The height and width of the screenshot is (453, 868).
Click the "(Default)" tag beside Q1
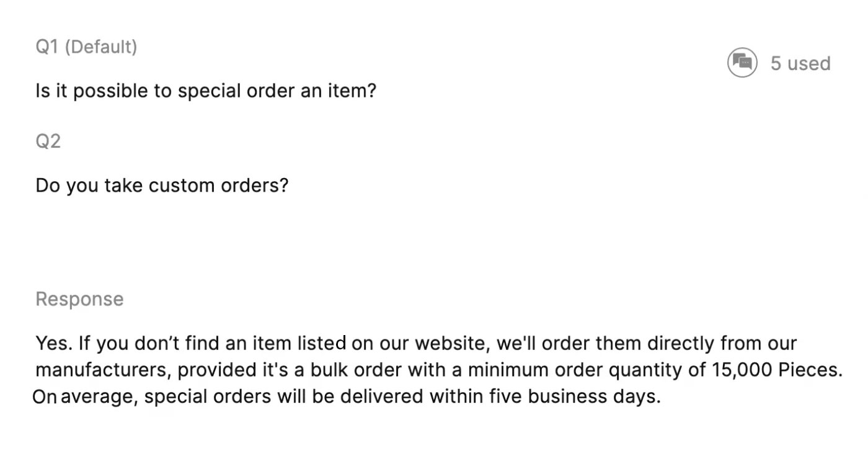[x=101, y=47]
